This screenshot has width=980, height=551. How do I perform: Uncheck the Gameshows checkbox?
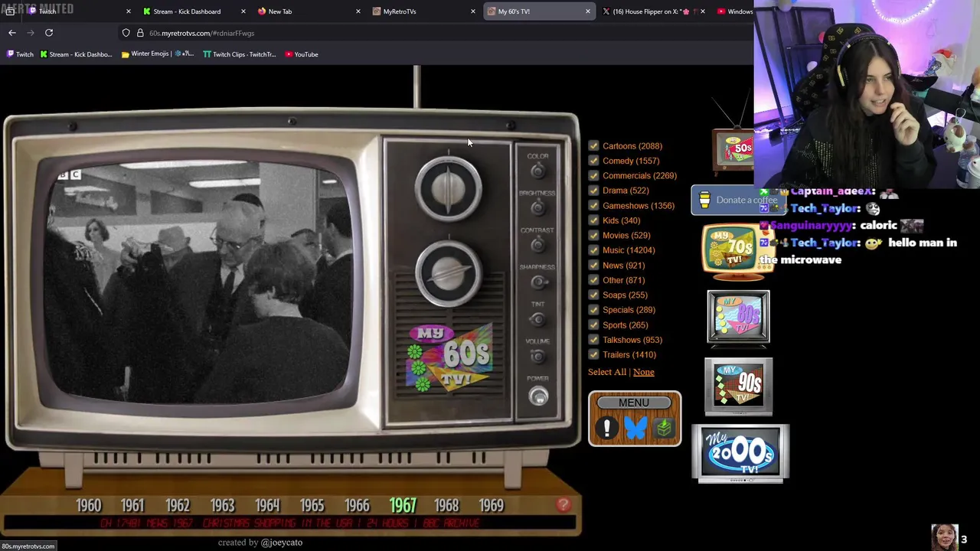click(x=593, y=205)
